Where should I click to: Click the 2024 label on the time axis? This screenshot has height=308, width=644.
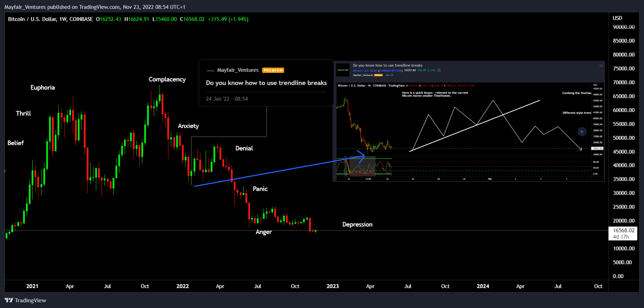483,286
